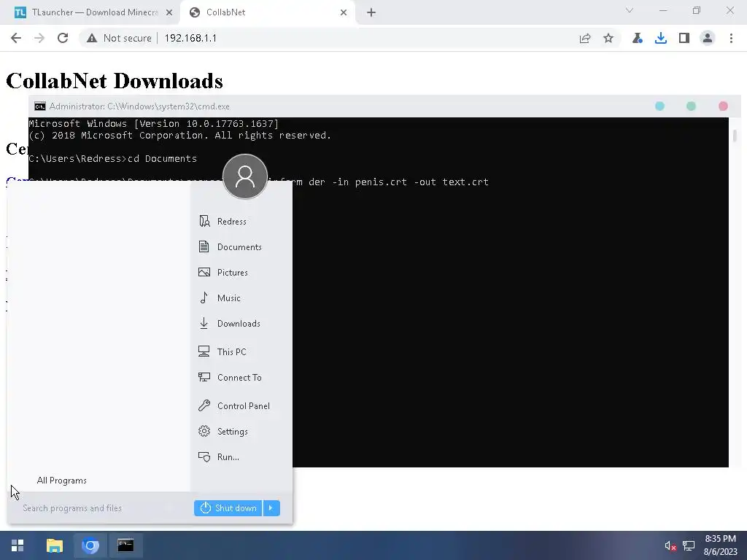Click the network tray icon
The height and width of the screenshot is (560, 747).
point(689,545)
